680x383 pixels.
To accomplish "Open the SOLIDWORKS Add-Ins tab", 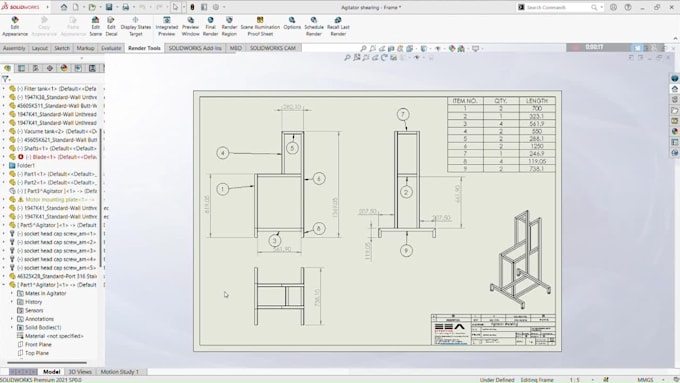I will (x=195, y=48).
